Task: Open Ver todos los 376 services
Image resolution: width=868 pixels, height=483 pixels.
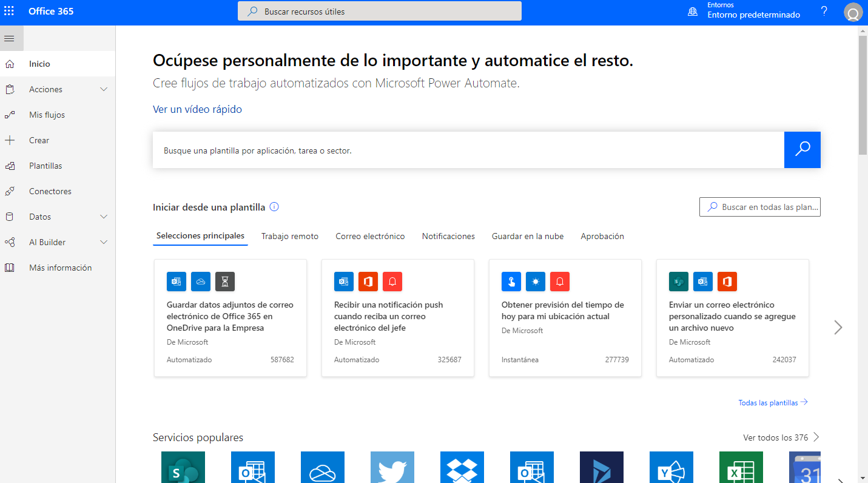Action: point(781,437)
